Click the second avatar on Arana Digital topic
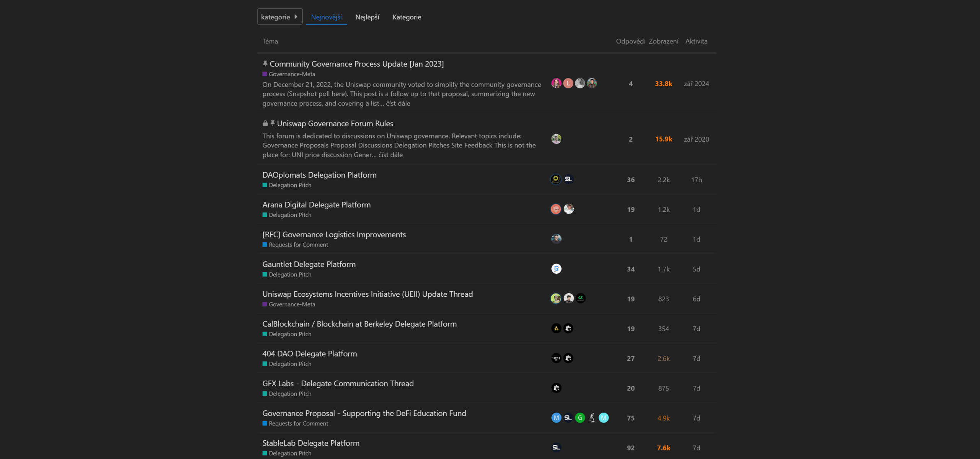Viewport: 980px width, 459px height. tap(568, 209)
